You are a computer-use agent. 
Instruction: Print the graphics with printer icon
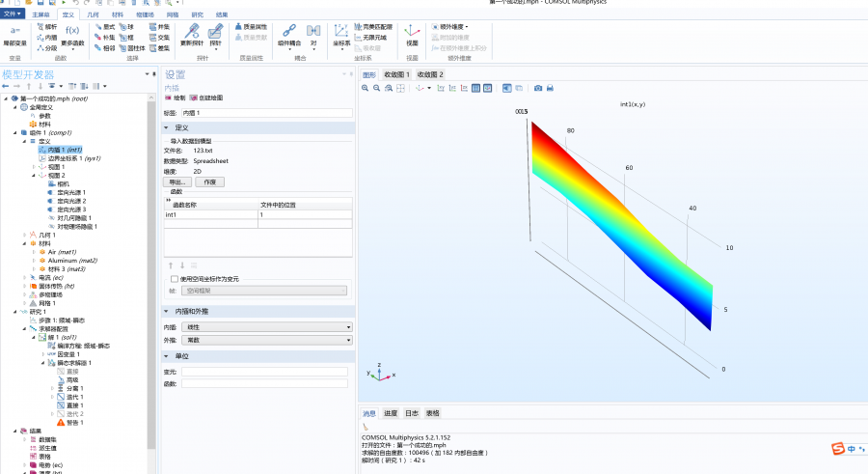click(x=550, y=88)
